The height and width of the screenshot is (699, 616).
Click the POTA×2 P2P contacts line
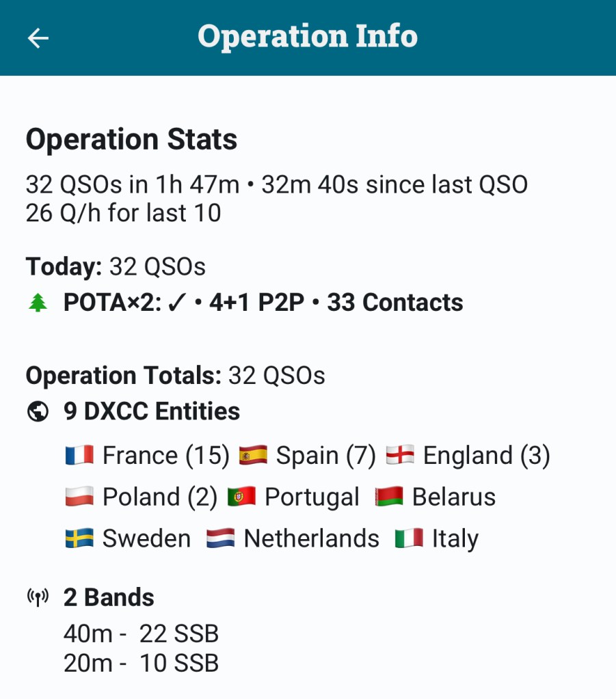click(x=263, y=303)
